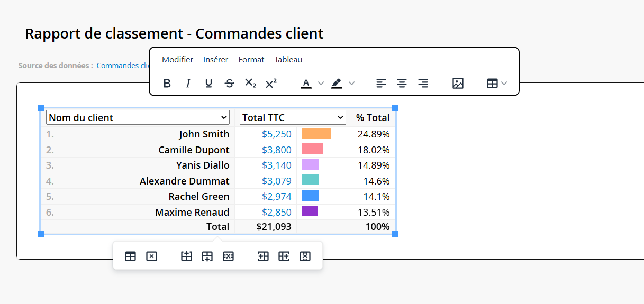Toggle bold formatting
This screenshot has width=644, height=304.
point(167,84)
